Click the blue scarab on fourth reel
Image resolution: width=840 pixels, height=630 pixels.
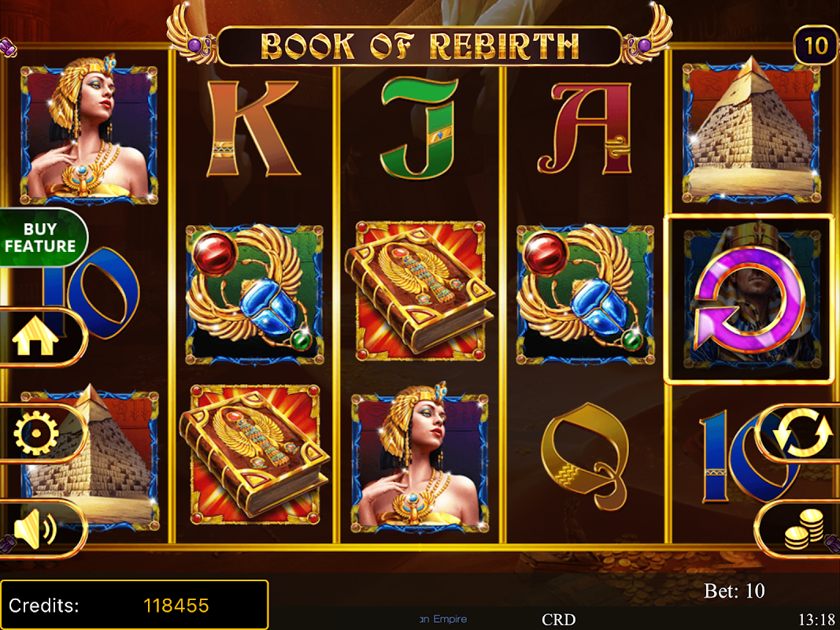(x=585, y=294)
